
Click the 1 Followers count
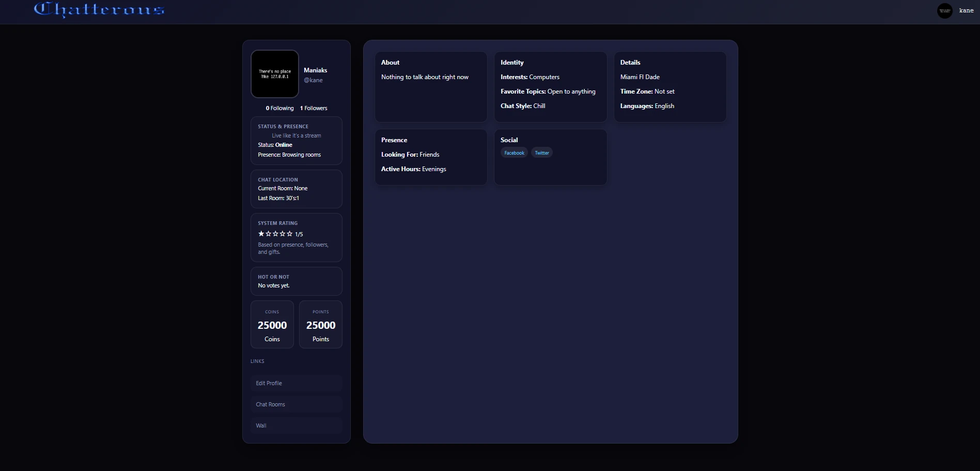[314, 108]
